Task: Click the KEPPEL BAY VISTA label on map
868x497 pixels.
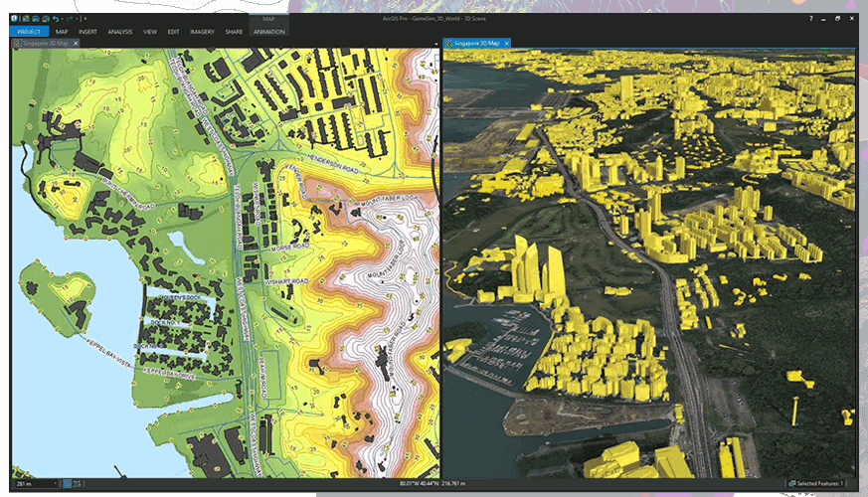Action: [108, 352]
